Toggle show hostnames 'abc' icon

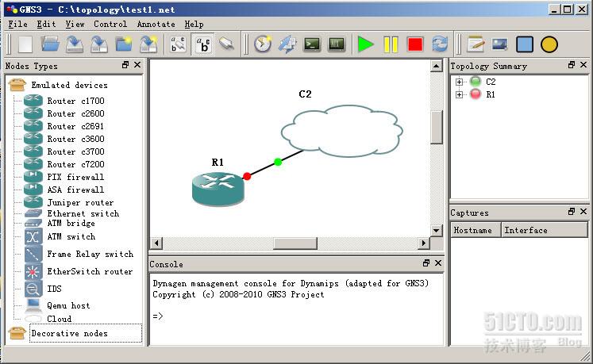point(203,44)
